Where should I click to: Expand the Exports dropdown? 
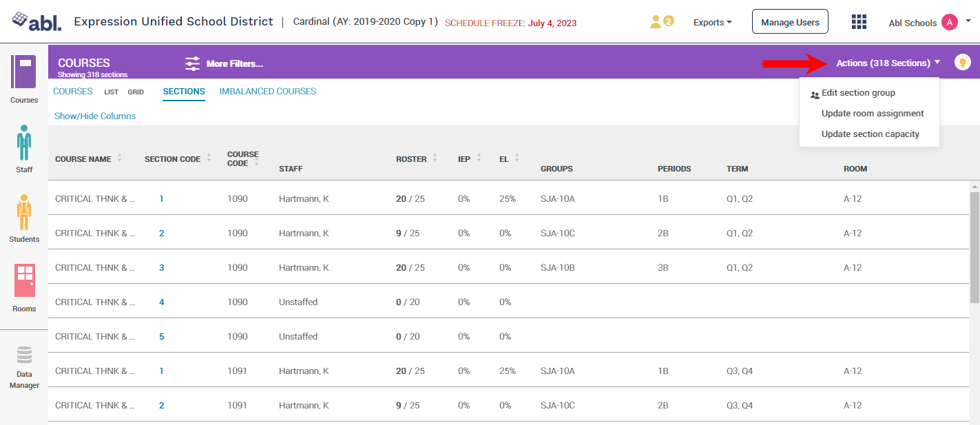pos(712,23)
